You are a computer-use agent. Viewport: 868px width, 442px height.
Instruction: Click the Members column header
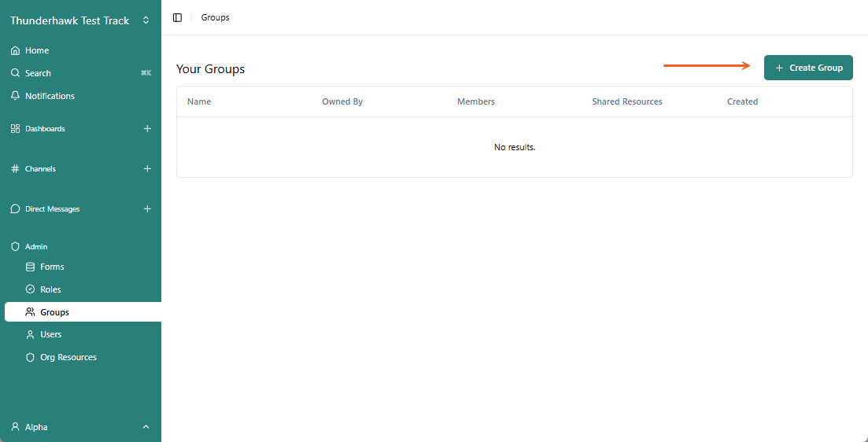(x=476, y=101)
